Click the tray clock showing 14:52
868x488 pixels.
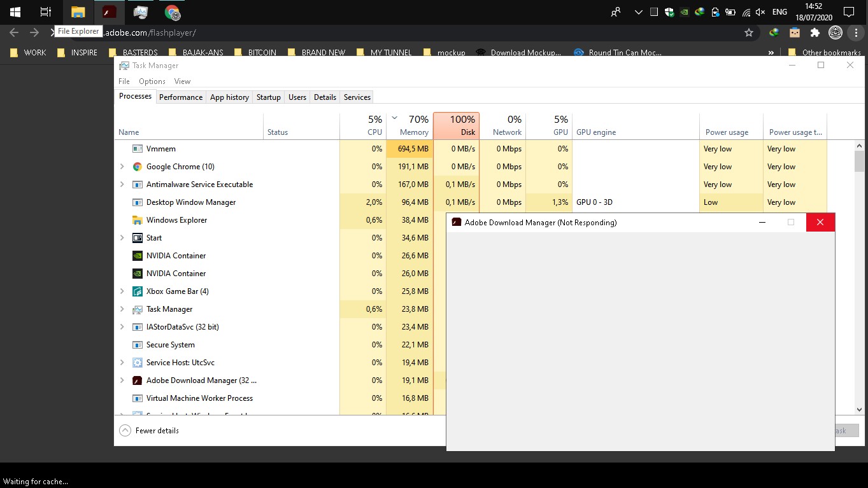tap(813, 12)
